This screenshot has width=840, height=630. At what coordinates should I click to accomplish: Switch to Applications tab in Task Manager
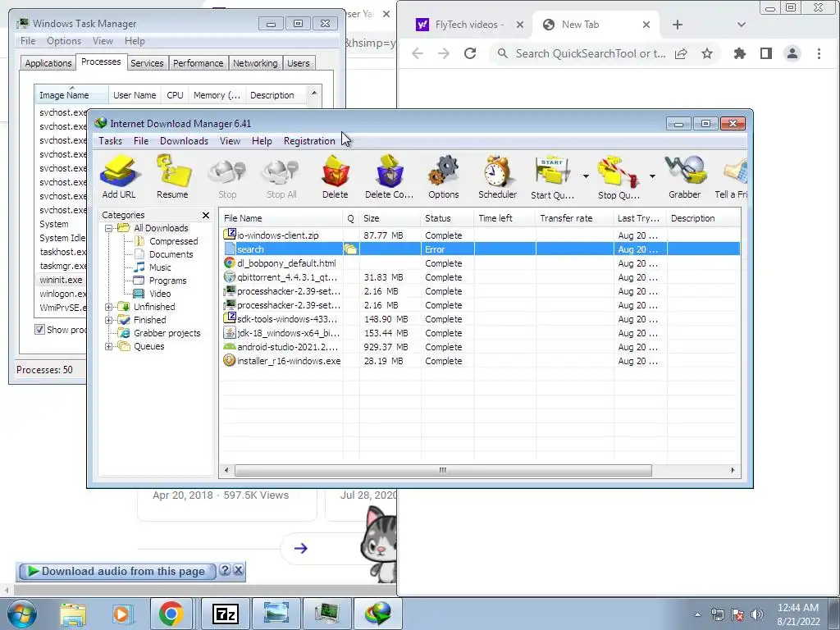pos(48,63)
